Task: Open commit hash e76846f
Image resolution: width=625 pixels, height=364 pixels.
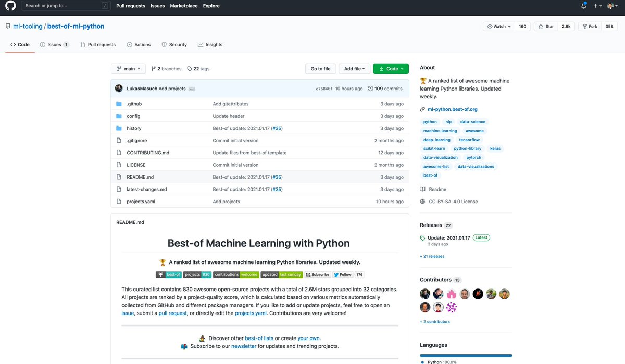Action: (x=324, y=89)
